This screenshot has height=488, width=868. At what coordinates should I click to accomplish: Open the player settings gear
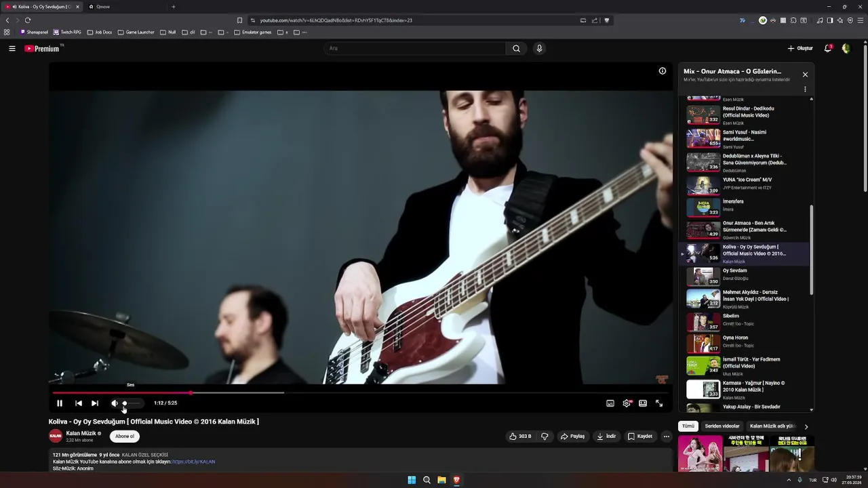click(627, 403)
